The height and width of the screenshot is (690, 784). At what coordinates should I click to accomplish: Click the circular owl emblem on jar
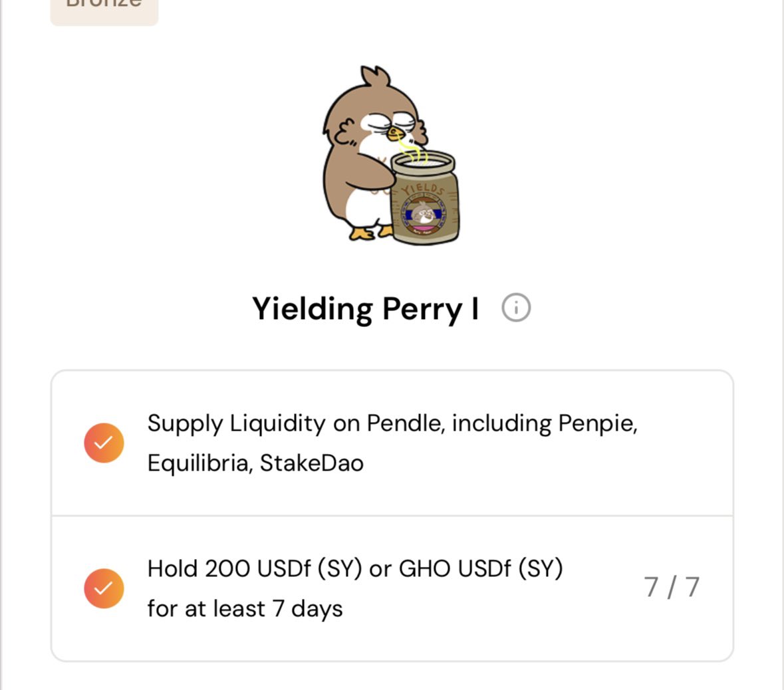tap(424, 215)
